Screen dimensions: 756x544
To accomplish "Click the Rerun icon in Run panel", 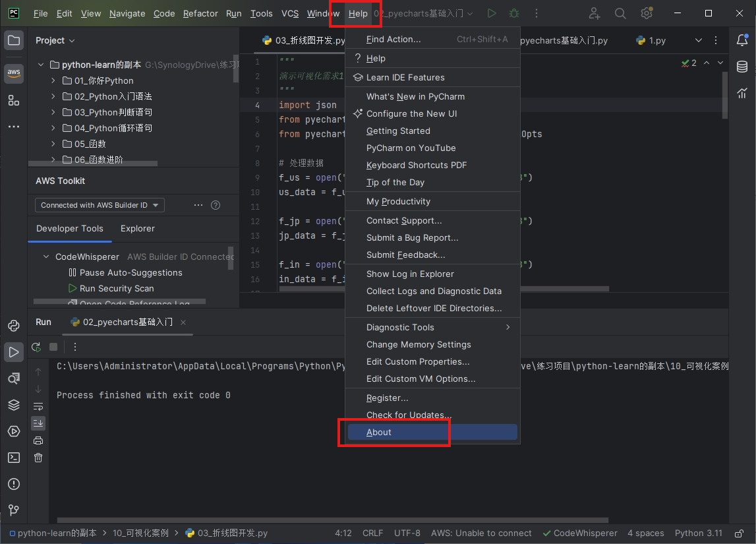I will tap(36, 347).
